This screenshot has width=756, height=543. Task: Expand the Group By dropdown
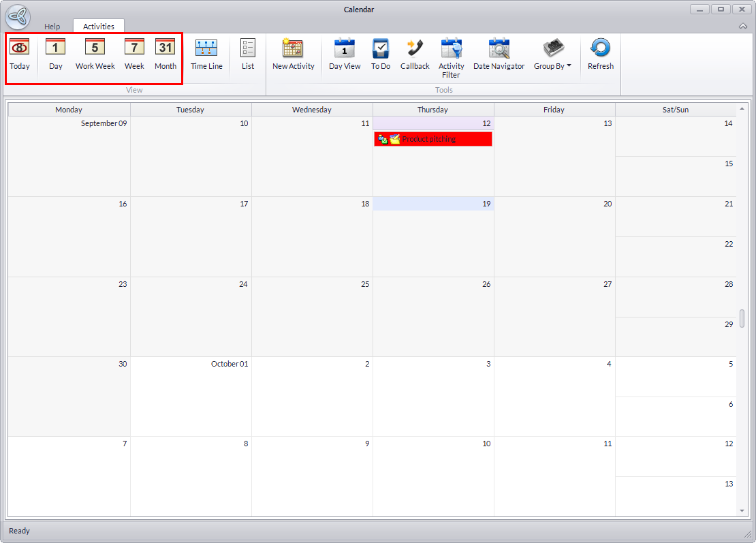click(552, 55)
